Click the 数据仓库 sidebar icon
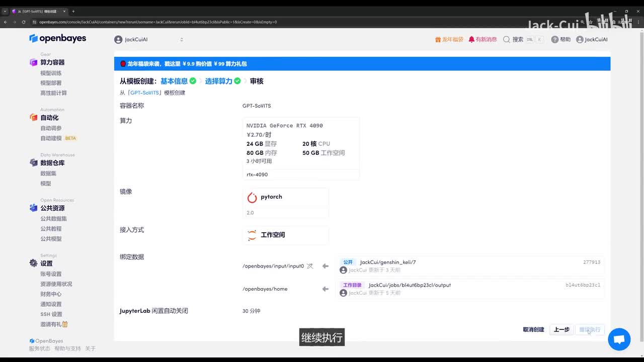 pos(33,163)
